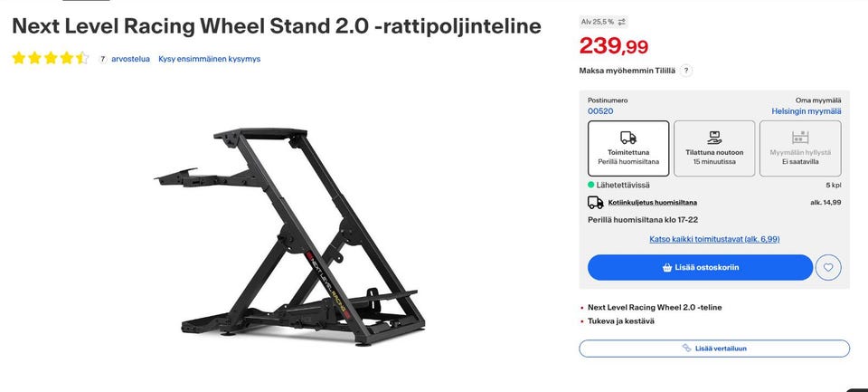Add product to wishlist with heart icon

(x=828, y=267)
